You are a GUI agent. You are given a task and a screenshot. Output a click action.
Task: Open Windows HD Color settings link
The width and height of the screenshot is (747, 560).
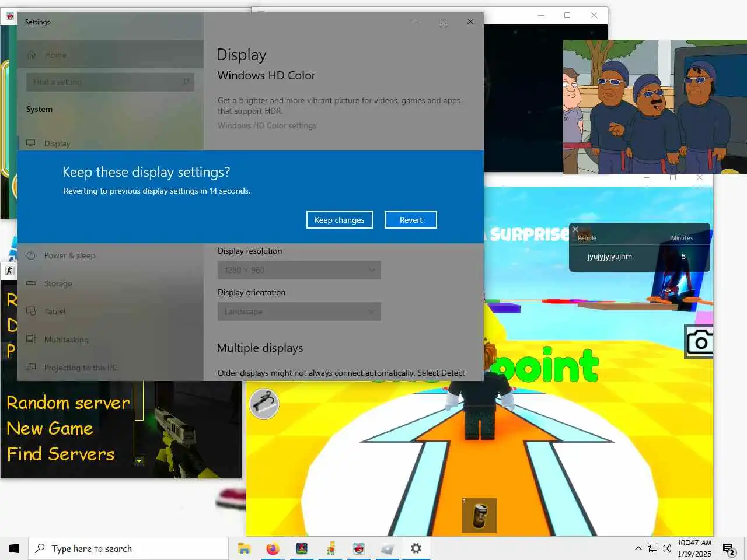(267, 125)
